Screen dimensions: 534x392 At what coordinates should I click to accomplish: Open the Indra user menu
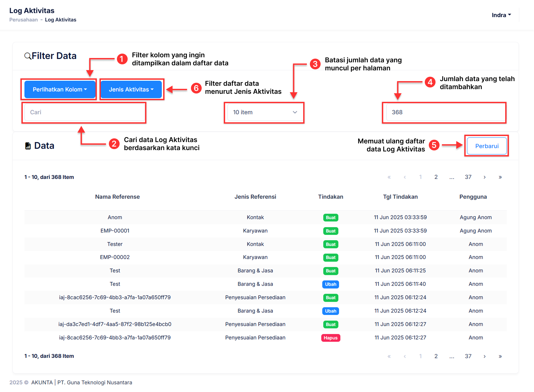[501, 15]
